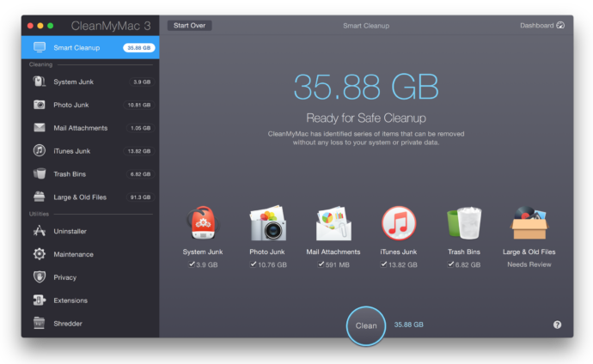593x364 pixels.
Task: Click the Photo Junk camera sidebar icon
Action: pyautogui.click(x=40, y=105)
